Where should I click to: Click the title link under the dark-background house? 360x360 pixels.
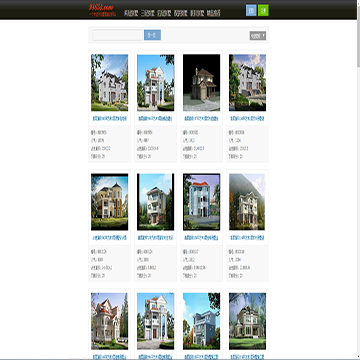pyautogui.click(x=201, y=118)
